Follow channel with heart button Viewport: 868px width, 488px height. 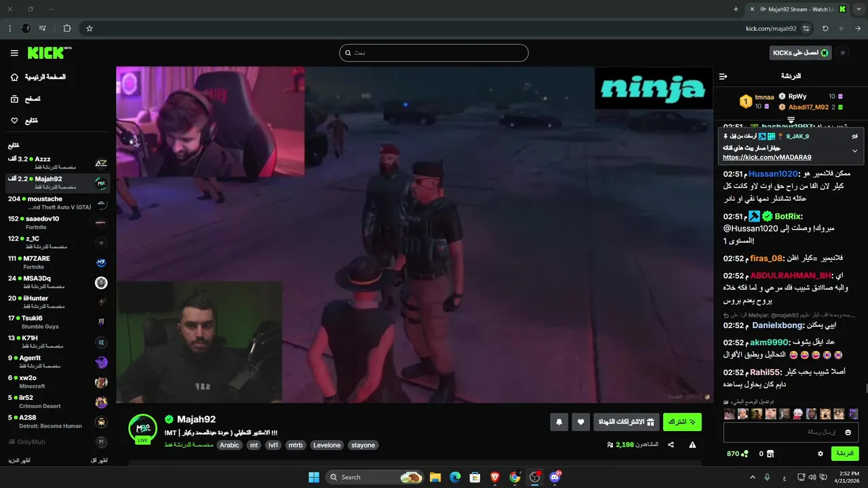pyautogui.click(x=580, y=422)
